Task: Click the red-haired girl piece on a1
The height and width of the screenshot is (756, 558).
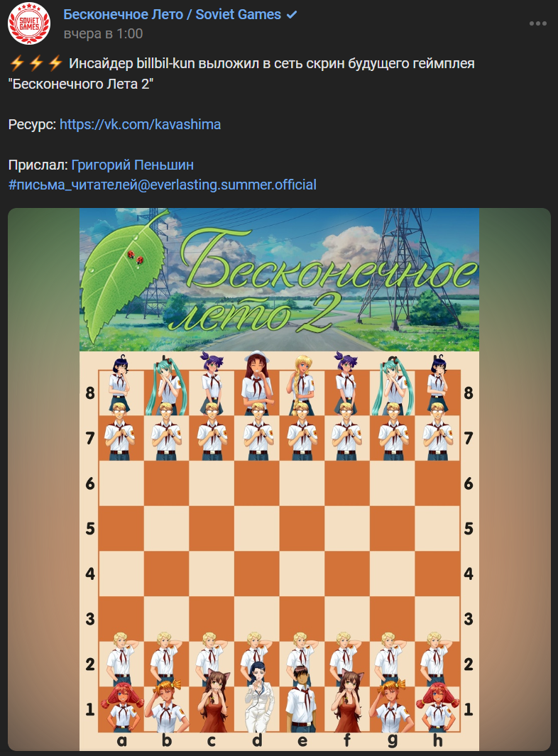Action: click(121, 707)
